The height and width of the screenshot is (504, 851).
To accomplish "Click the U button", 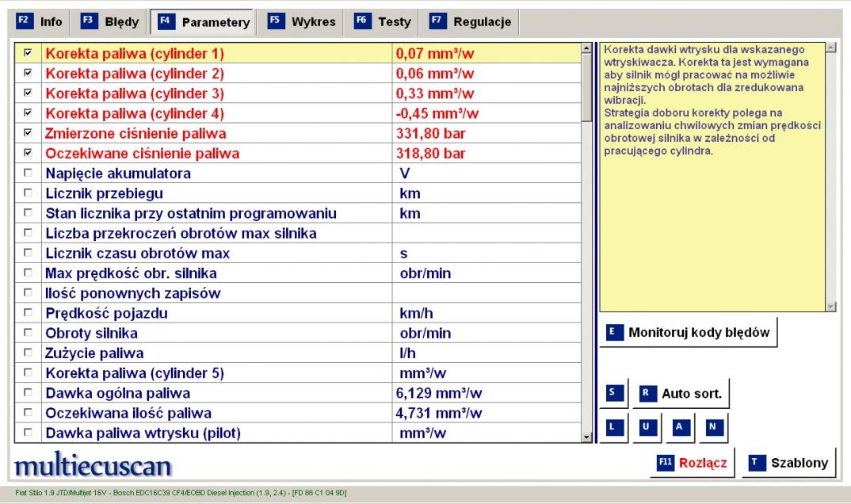I will (647, 427).
